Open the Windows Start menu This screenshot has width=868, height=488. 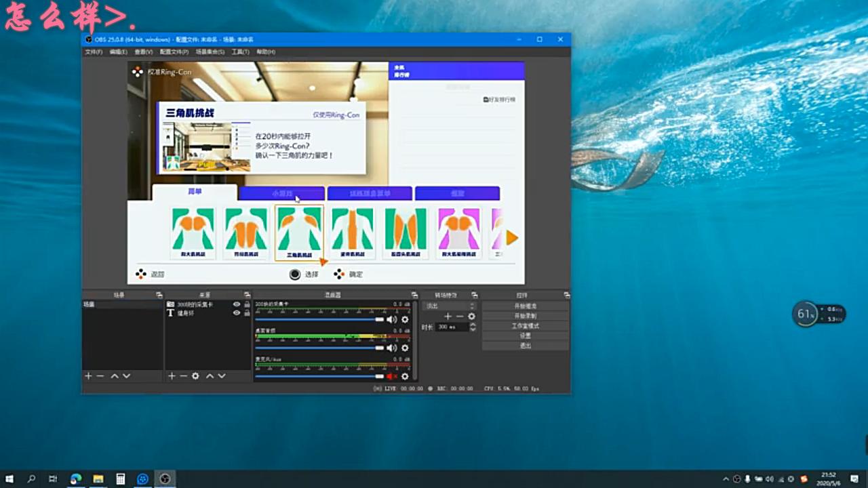click(x=9, y=479)
